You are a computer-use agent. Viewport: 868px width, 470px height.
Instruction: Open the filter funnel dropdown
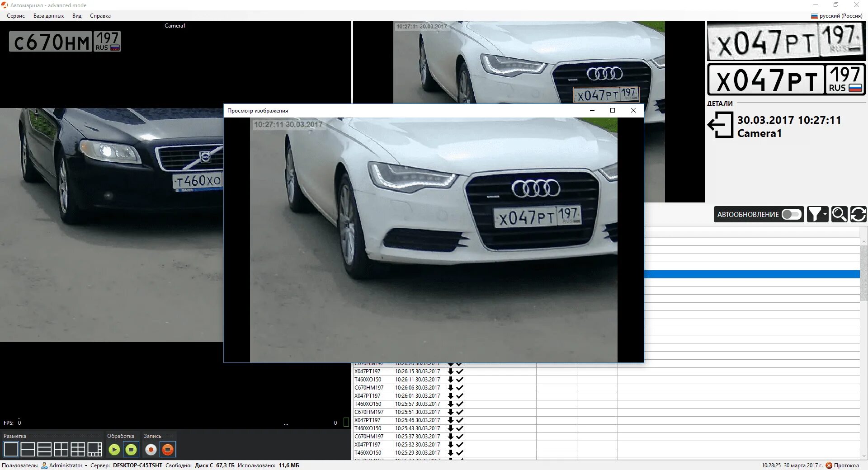[817, 214]
